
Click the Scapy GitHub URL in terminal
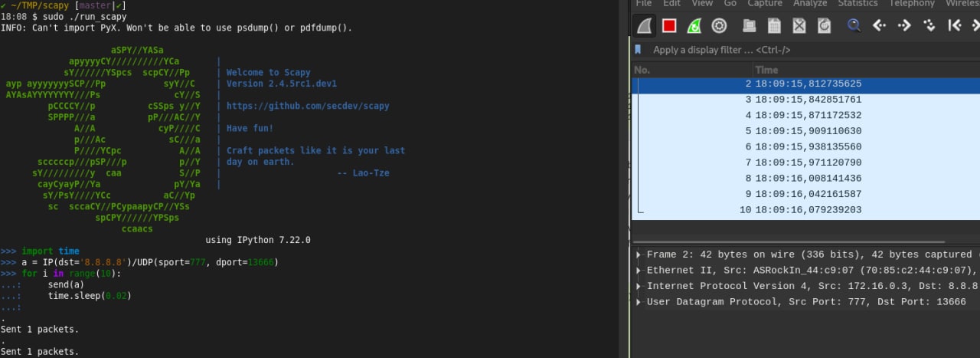308,106
